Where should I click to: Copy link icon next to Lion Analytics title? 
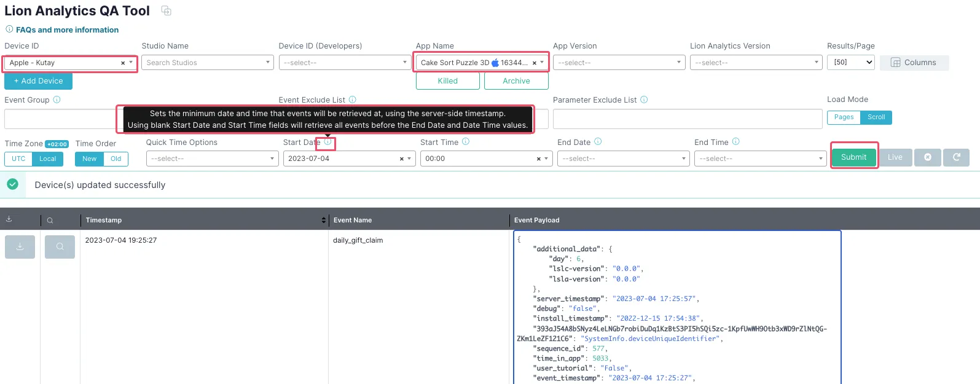pos(166,10)
